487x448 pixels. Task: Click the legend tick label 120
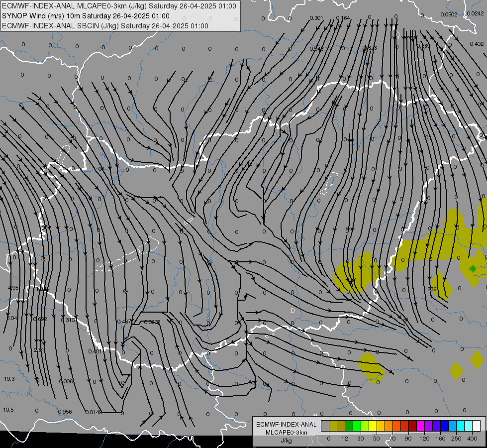(425, 439)
